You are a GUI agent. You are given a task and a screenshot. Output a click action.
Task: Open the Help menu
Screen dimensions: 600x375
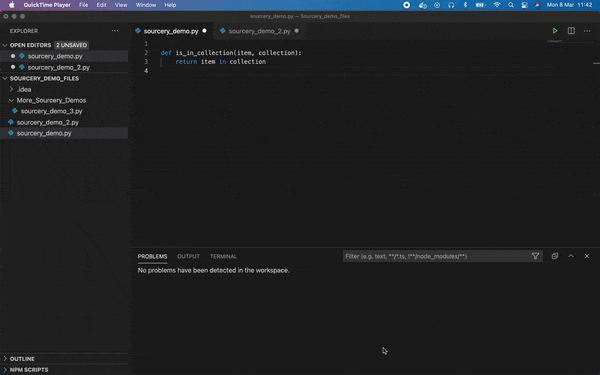tap(170, 5)
